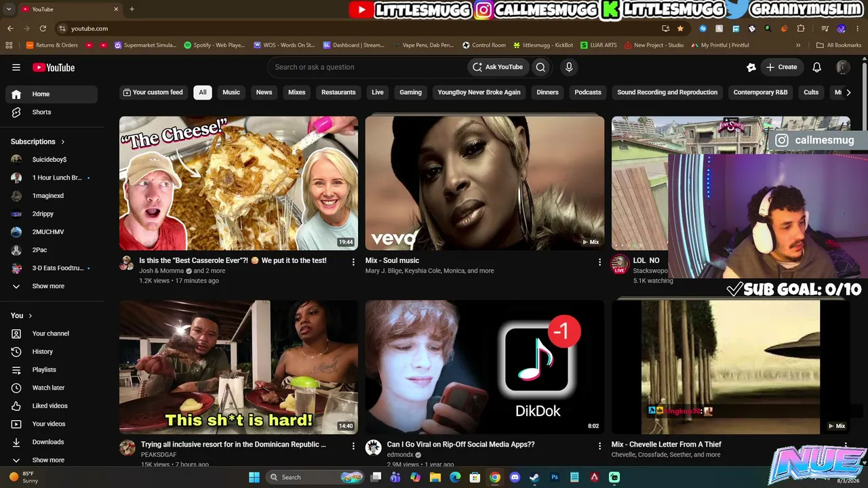This screenshot has width=868, height=488.
Task: Open the YouTube notifications bell
Action: click(x=817, y=67)
